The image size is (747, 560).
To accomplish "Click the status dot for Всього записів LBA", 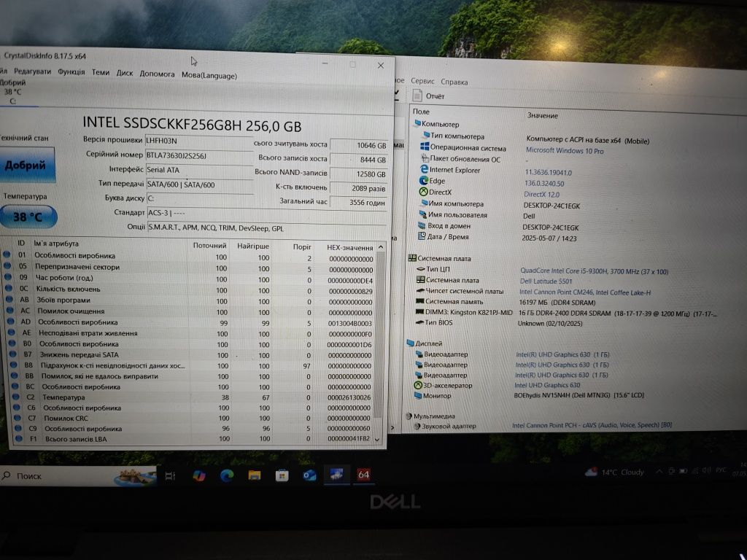I will (18, 438).
